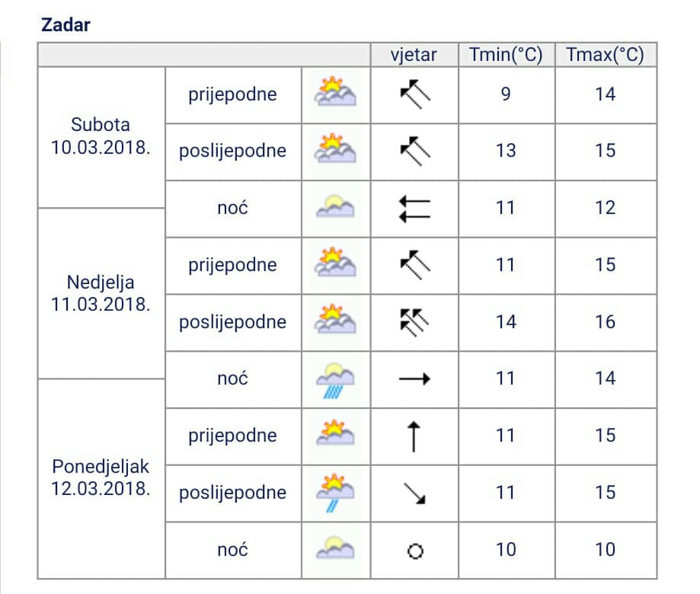Click the Zadar city heading
Screen dimensions: 700x594
click(x=66, y=24)
